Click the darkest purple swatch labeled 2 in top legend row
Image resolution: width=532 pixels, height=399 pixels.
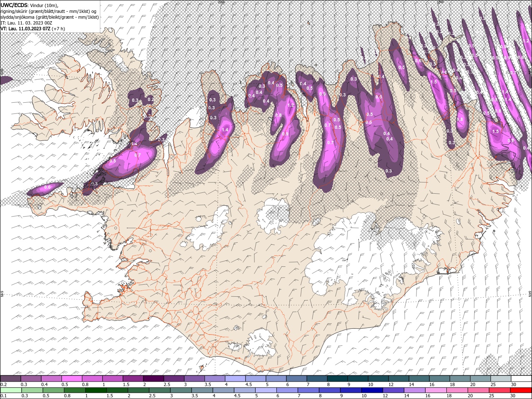pos(153,378)
